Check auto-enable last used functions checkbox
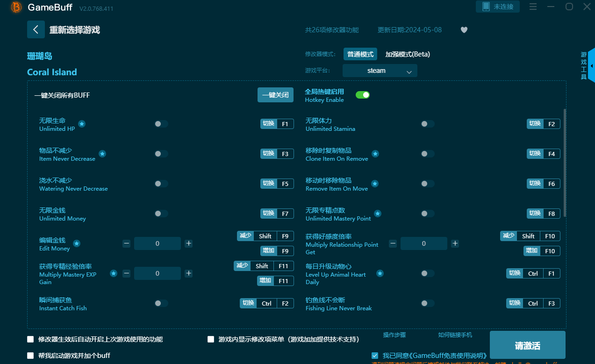This screenshot has width=595, height=364. 30,339
